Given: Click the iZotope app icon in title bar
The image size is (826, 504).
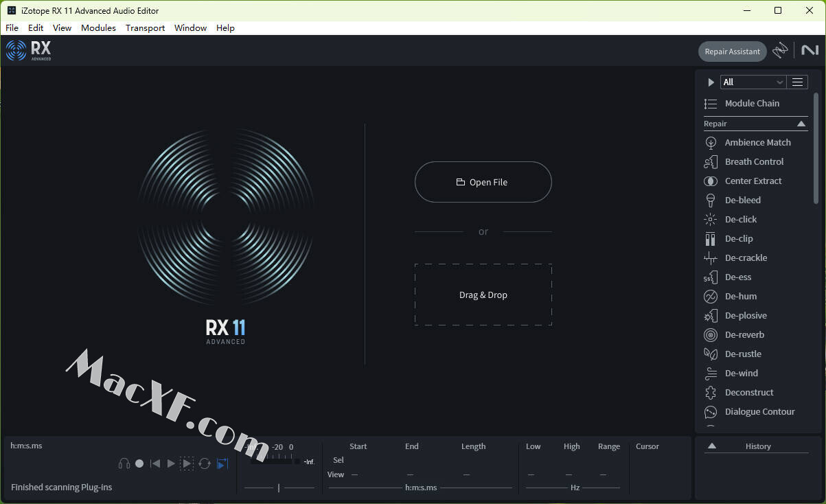Looking at the screenshot, I should [x=12, y=10].
